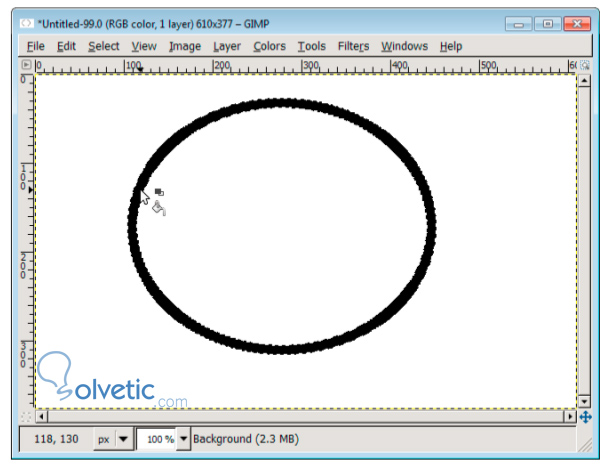Open the View menu
Screen dimensions: 611x473
144,46
